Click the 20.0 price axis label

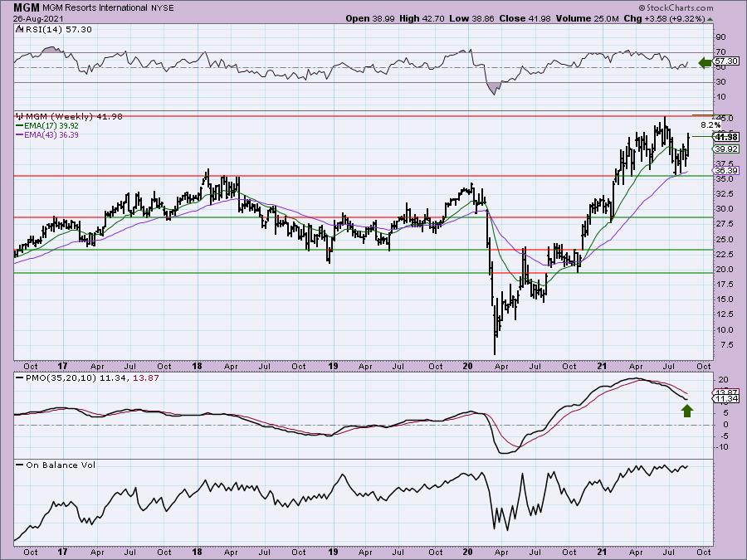[x=724, y=270]
